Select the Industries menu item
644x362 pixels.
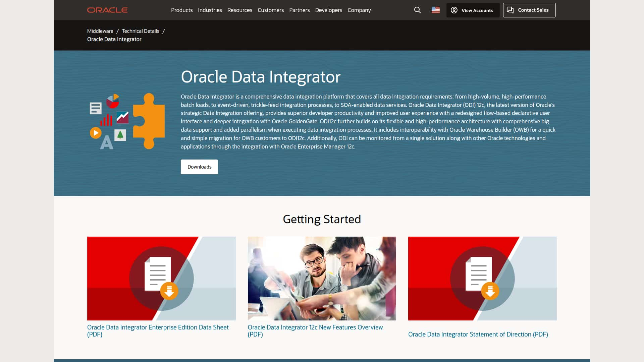coord(210,10)
